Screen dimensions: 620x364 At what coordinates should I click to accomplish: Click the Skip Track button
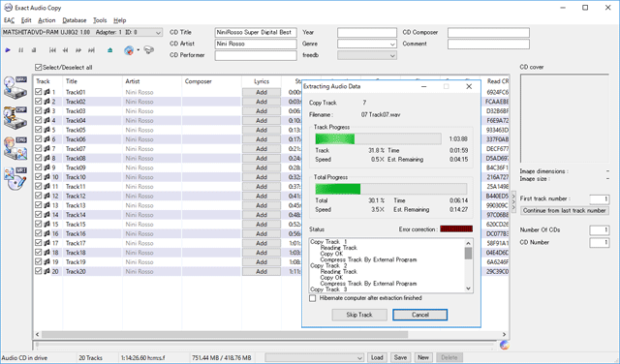359,315
